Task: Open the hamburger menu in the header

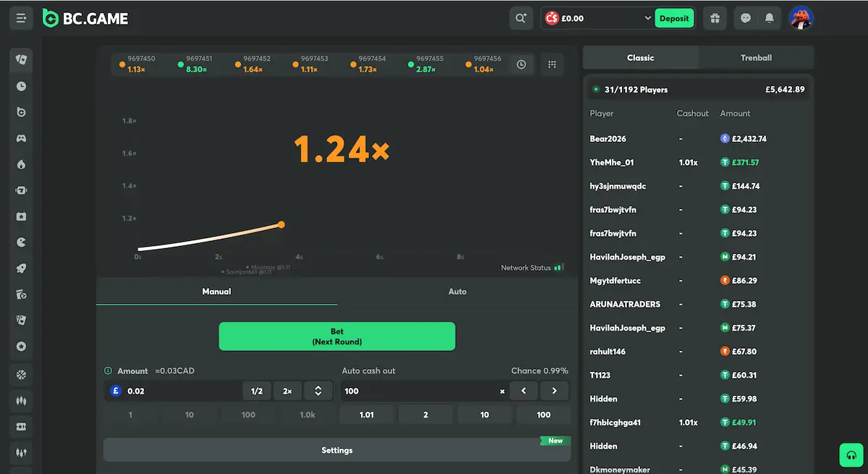Action: tap(21, 18)
